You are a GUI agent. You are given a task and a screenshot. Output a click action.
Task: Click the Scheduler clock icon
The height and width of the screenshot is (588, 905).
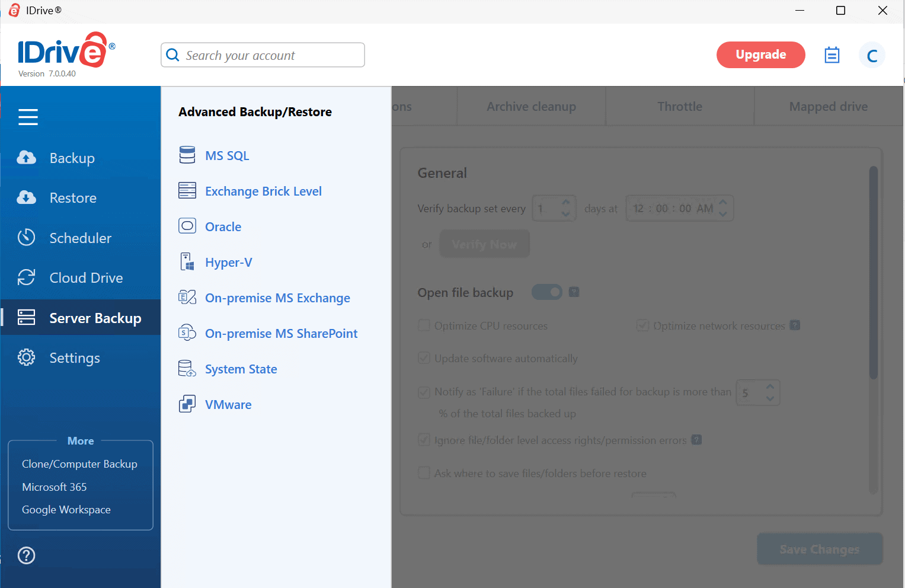pyautogui.click(x=26, y=237)
